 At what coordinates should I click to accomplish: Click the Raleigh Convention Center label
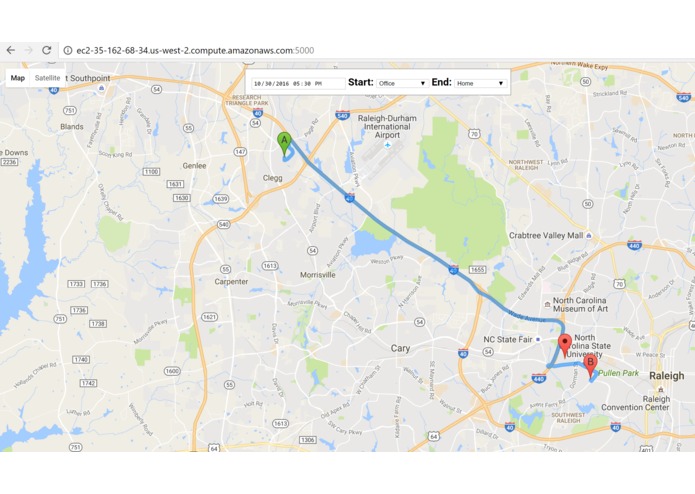(x=635, y=403)
